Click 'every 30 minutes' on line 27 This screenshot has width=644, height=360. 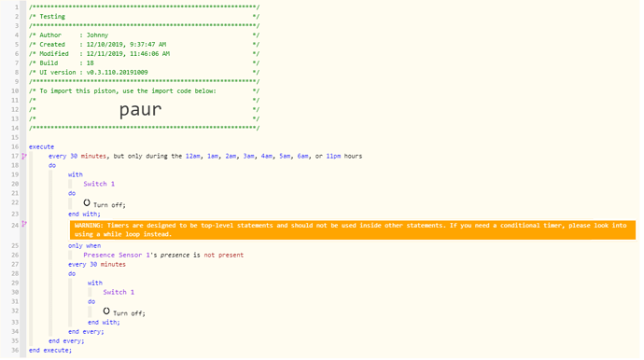pyautogui.click(x=97, y=264)
